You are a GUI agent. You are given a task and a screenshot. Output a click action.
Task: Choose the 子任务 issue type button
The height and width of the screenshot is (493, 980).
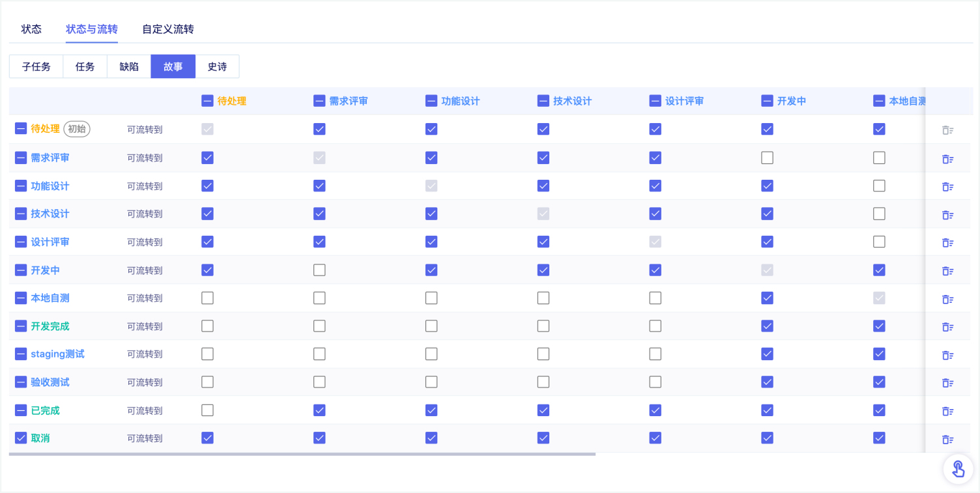pyautogui.click(x=36, y=66)
